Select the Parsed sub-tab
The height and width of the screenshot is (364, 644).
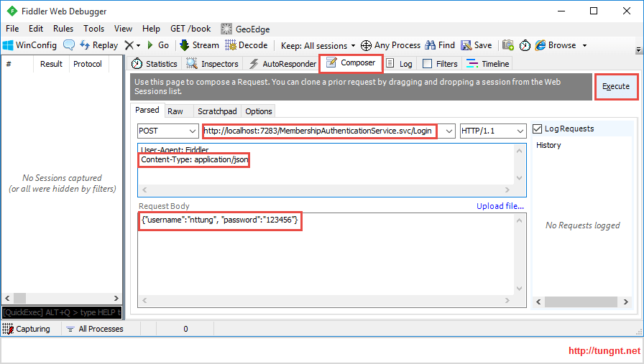click(x=147, y=110)
